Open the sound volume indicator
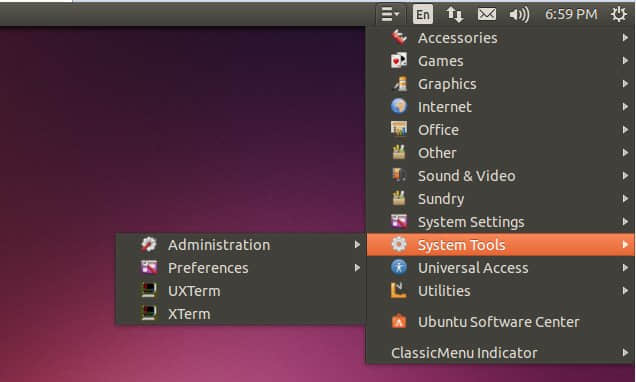The image size is (636, 382). [x=519, y=15]
